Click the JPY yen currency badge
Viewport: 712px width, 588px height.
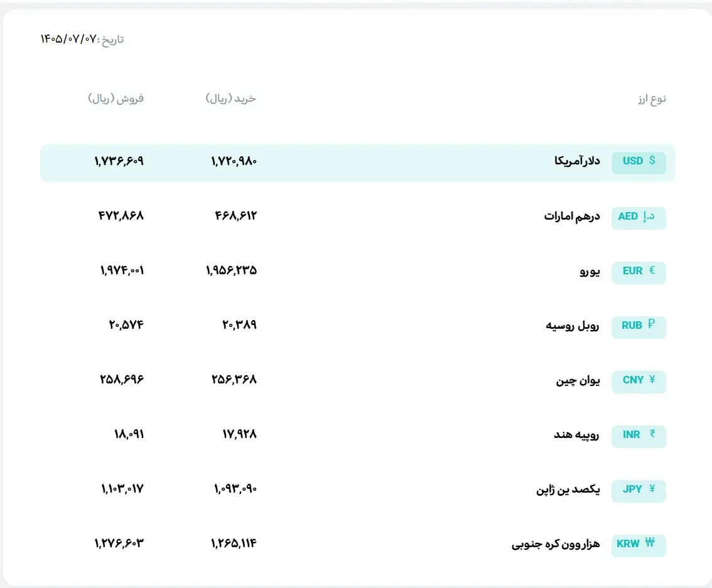(x=639, y=490)
